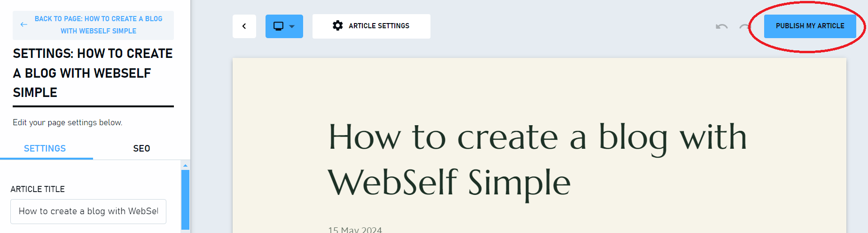Screen dimensions: 868x233
Task: Select the desktop monitor preview icon
Action: click(x=278, y=26)
